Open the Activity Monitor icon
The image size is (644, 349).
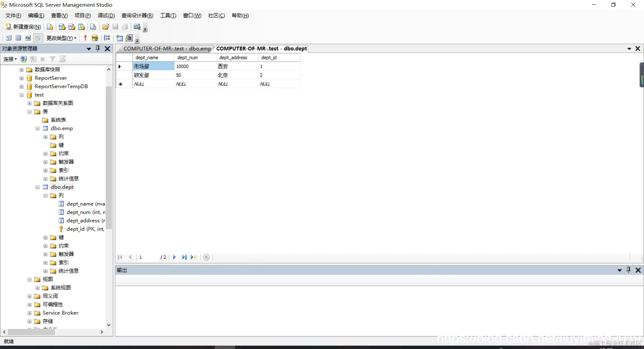tap(137, 27)
